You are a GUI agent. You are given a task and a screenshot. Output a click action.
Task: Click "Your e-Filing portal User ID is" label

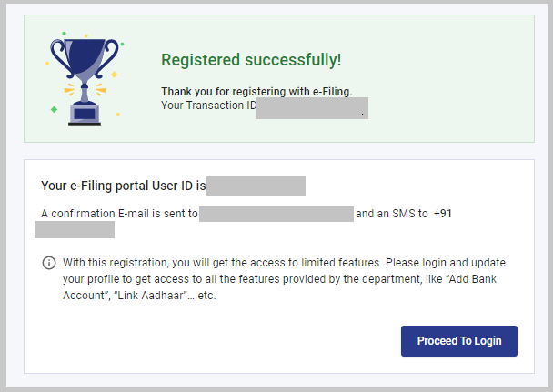pyautogui.click(x=124, y=186)
